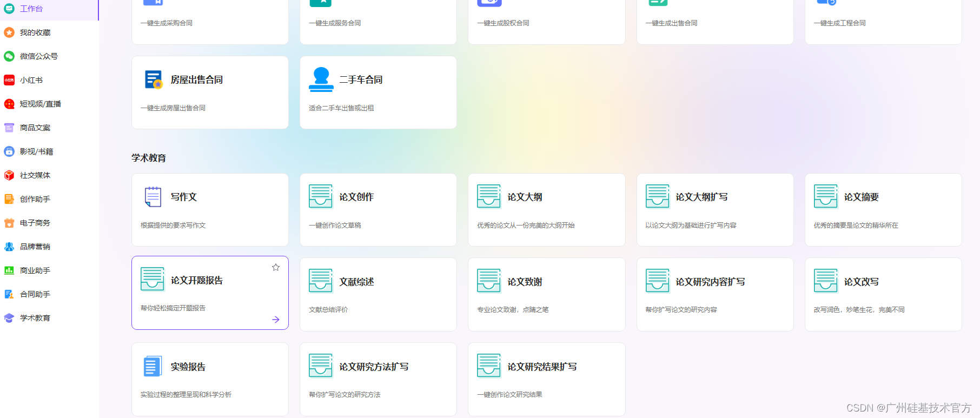
Task: Click the 我的收藏 star icon
Action: 9,32
